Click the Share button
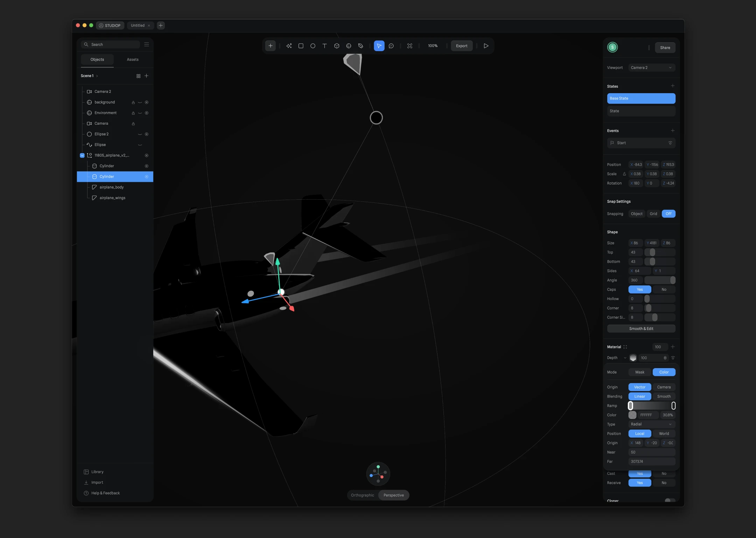The height and width of the screenshot is (538, 756). (665, 48)
